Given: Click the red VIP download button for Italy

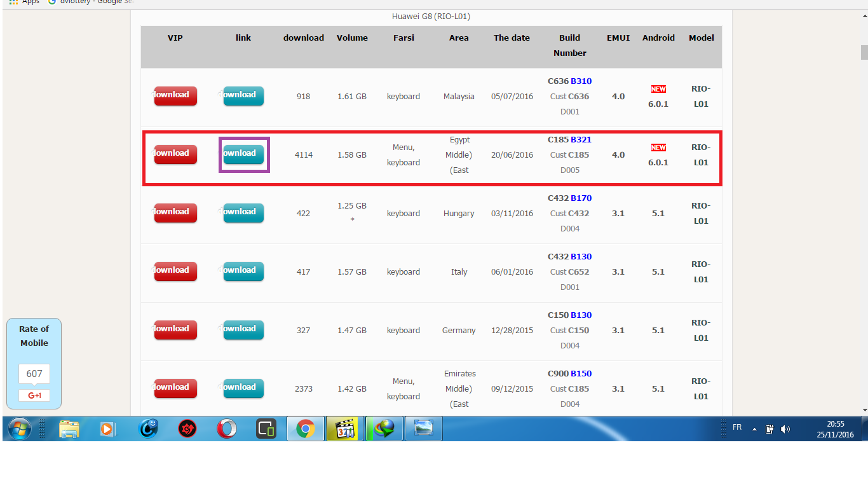Looking at the screenshot, I should click(175, 271).
